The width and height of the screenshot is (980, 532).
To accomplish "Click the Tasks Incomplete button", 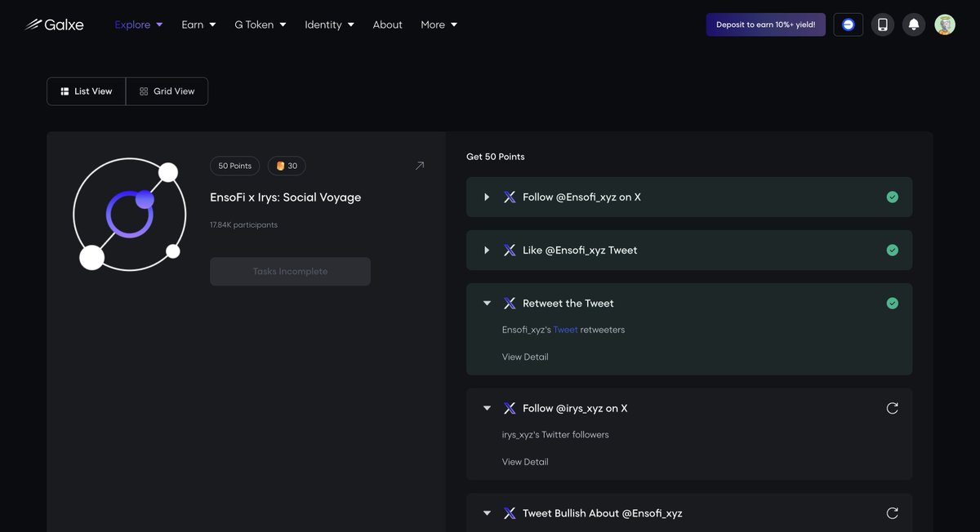I will coord(290,272).
